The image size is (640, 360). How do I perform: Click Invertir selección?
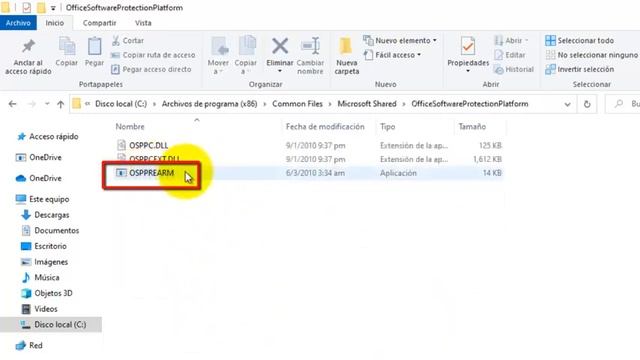click(x=580, y=69)
